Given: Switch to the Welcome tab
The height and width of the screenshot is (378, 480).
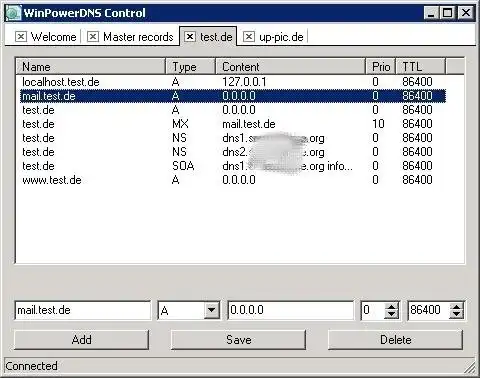Looking at the screenshot, I should point(53,37).
